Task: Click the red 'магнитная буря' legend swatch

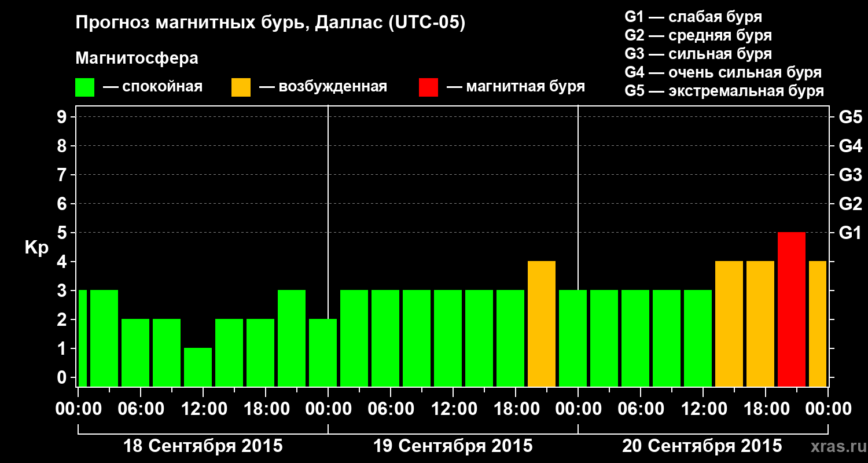Action: (x=428, y=87)
